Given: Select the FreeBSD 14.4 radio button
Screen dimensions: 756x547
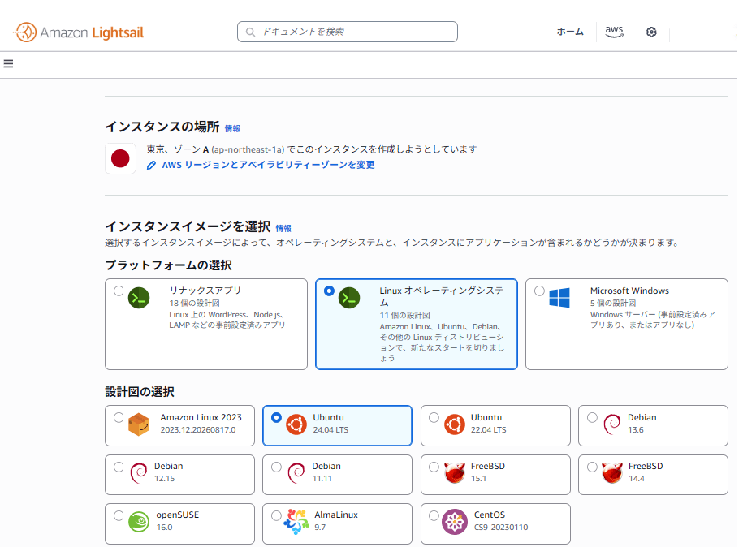Looking at the screenshot, I should point(592,467).
